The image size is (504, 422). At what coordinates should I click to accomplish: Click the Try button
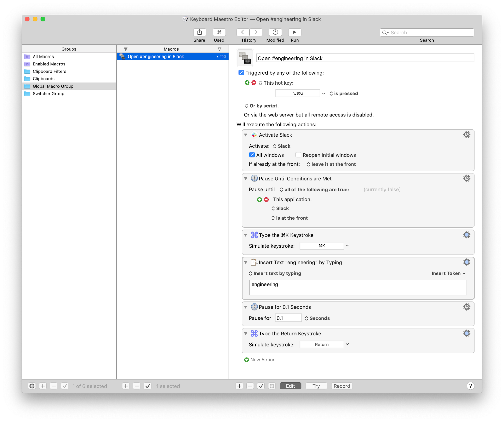tap(316, 386)
